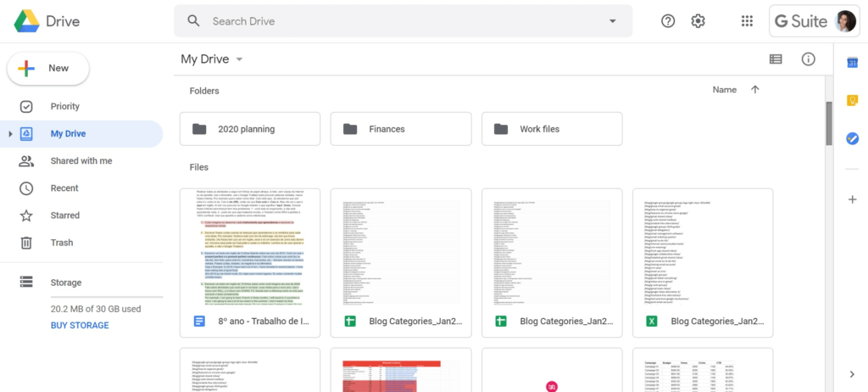Viewport: 868px width, 392px height.
Task: Click the plus icon to get add-ons
Action: 852,199
